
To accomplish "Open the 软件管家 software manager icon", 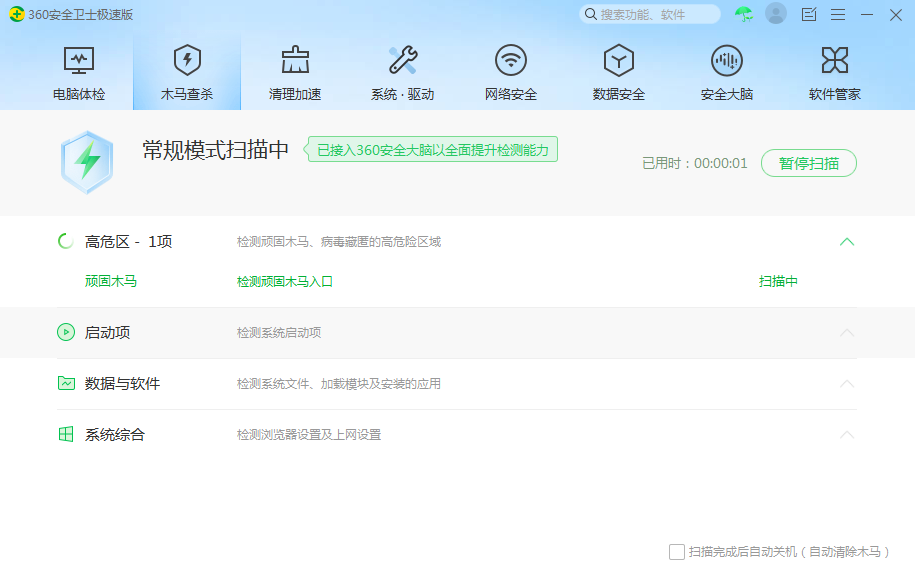I will (834, 60).
